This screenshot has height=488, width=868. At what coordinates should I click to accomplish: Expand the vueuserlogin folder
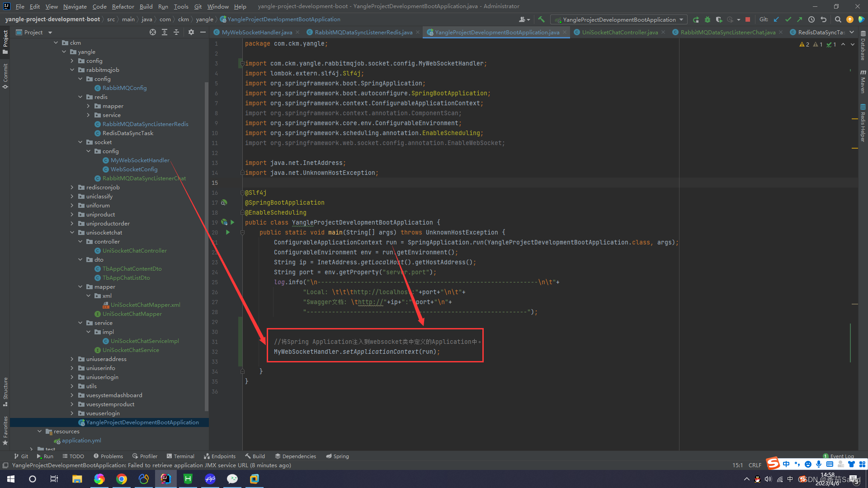tap(72, 413)
